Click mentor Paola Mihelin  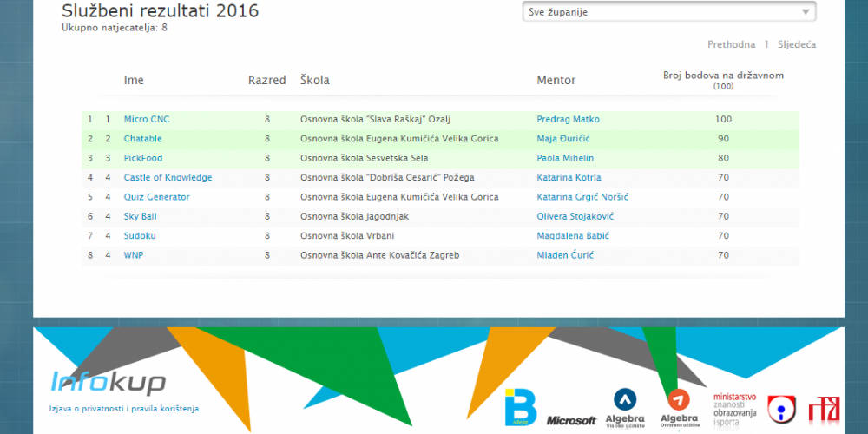565,158
